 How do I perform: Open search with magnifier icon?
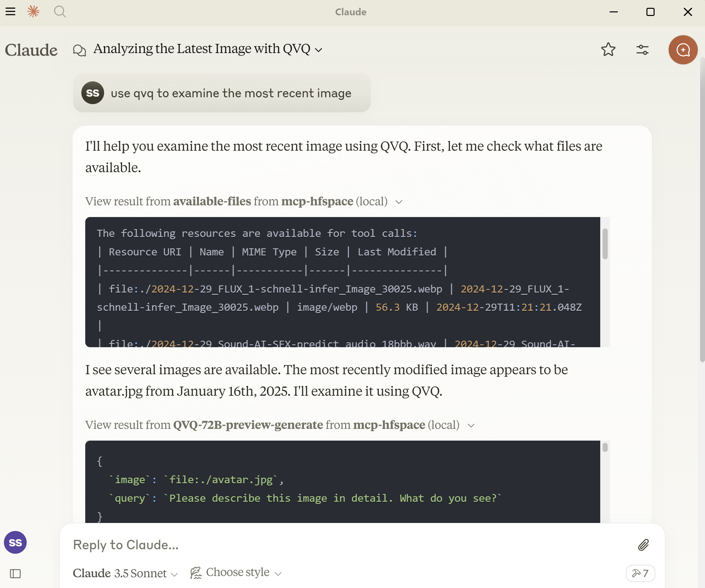tap(60, 12)
